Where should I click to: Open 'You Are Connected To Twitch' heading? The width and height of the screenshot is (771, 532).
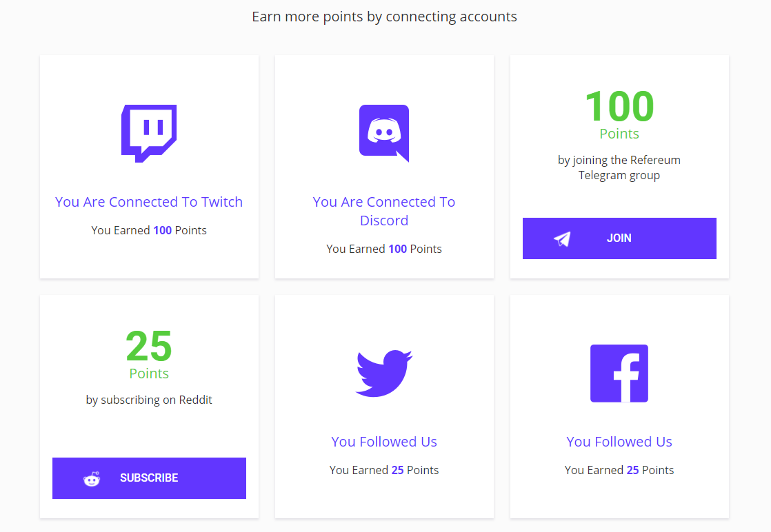click(149, 202)
